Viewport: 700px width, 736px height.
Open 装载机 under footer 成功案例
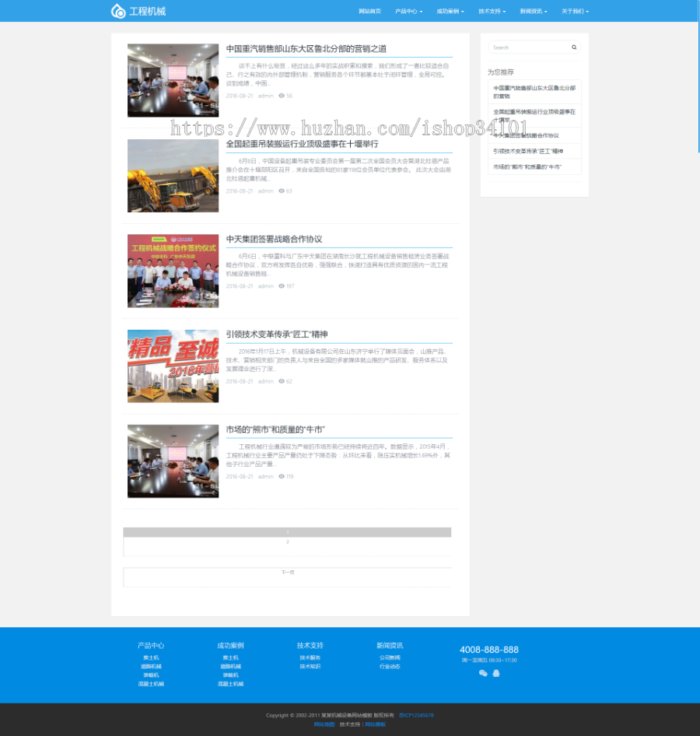coord(230,675)
